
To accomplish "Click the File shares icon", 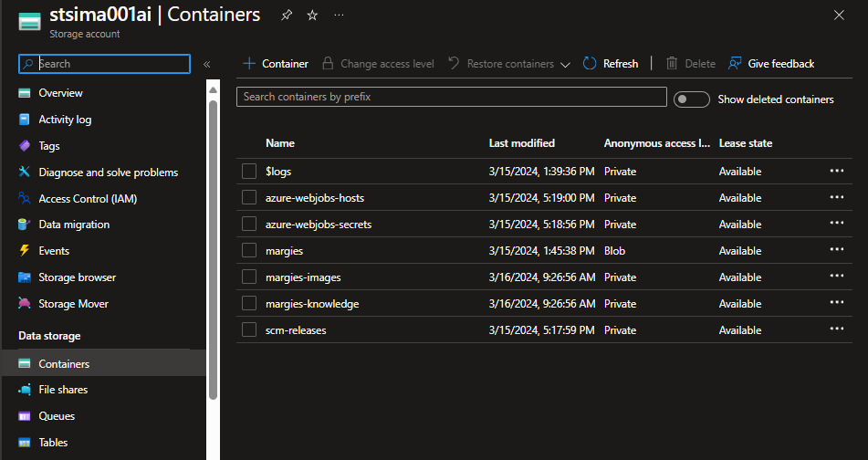I will point(25,390).
